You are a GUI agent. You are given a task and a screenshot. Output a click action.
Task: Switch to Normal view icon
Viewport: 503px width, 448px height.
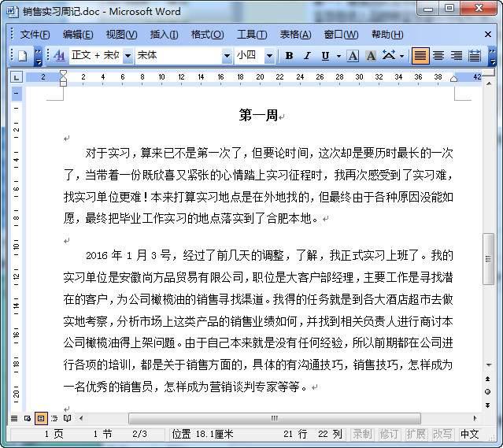(14, 418)
